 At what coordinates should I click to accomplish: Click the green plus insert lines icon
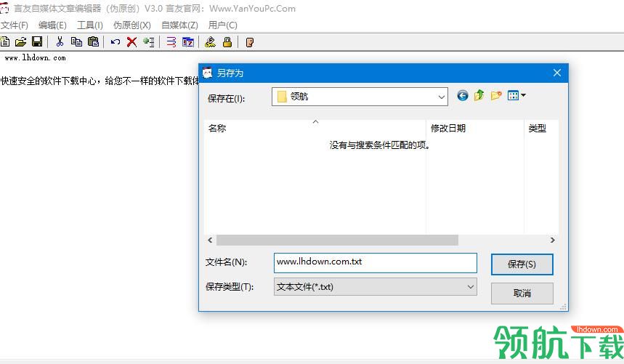(149, 41)
